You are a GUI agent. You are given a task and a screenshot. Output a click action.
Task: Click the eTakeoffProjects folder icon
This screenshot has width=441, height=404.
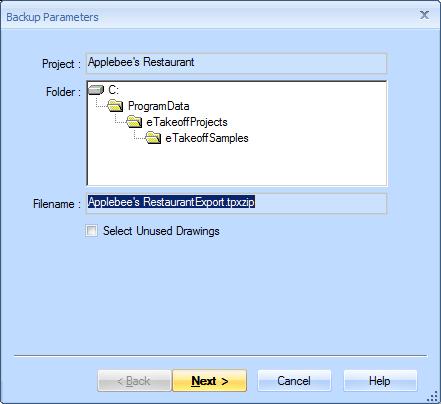click(x=134, y=122)
